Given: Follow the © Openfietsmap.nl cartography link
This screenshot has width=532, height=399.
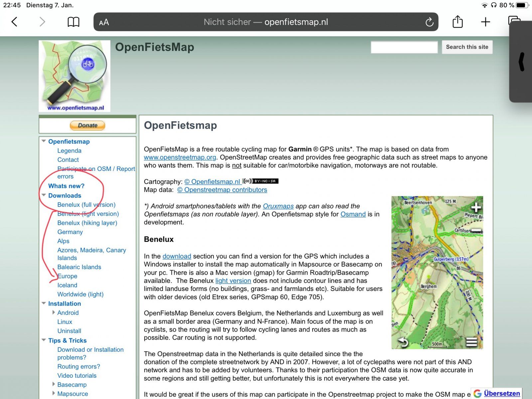Looking at the screenshot, I should click(212, 182).
